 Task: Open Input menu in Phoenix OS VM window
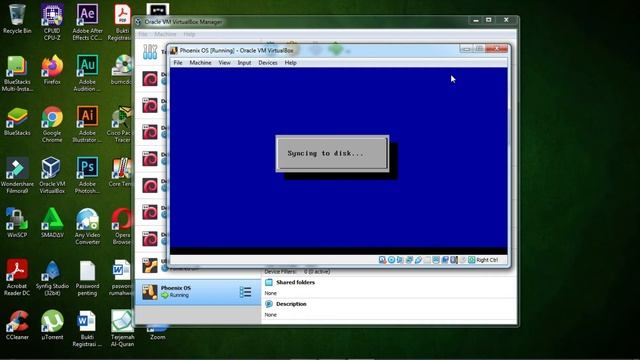pyautogui.click(x=244, y=63)
